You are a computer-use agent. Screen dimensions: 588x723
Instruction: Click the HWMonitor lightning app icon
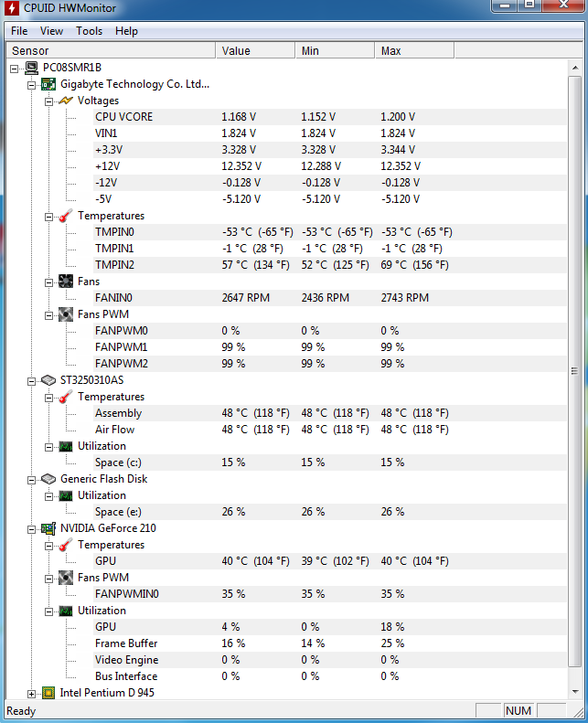(x=12, y=8)
